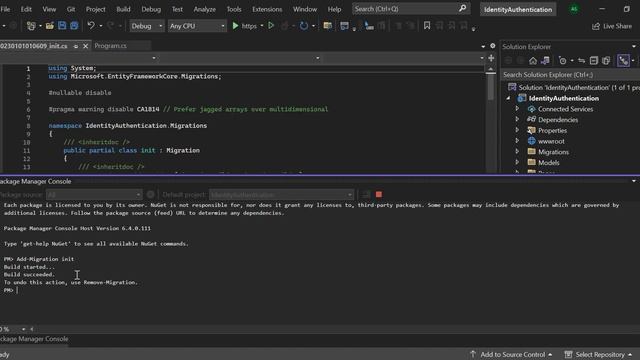
Task: Open the Project menu
Action: point(96,9)
